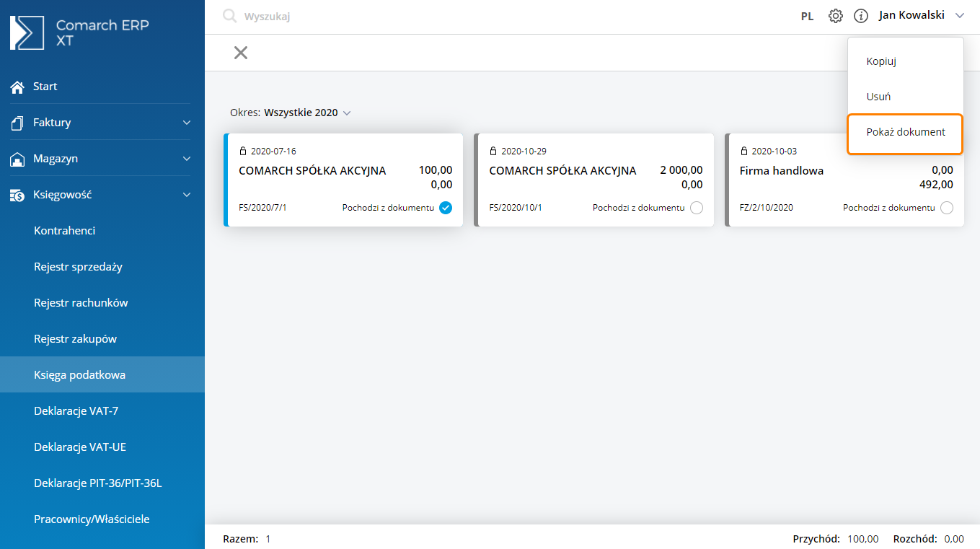Open the 2020-07-16 COMARCH SPÓŁKA AKCYJNA card
980x549 pixels.
pyautogui.click(x=344, y=180)
